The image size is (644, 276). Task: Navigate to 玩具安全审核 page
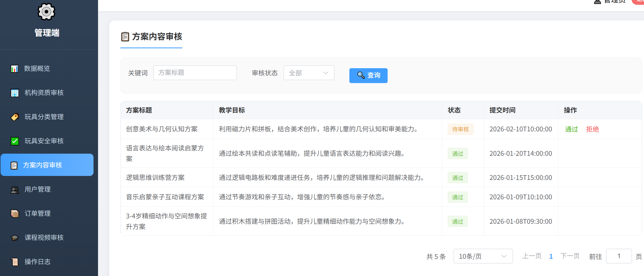[x=47, y=141]
